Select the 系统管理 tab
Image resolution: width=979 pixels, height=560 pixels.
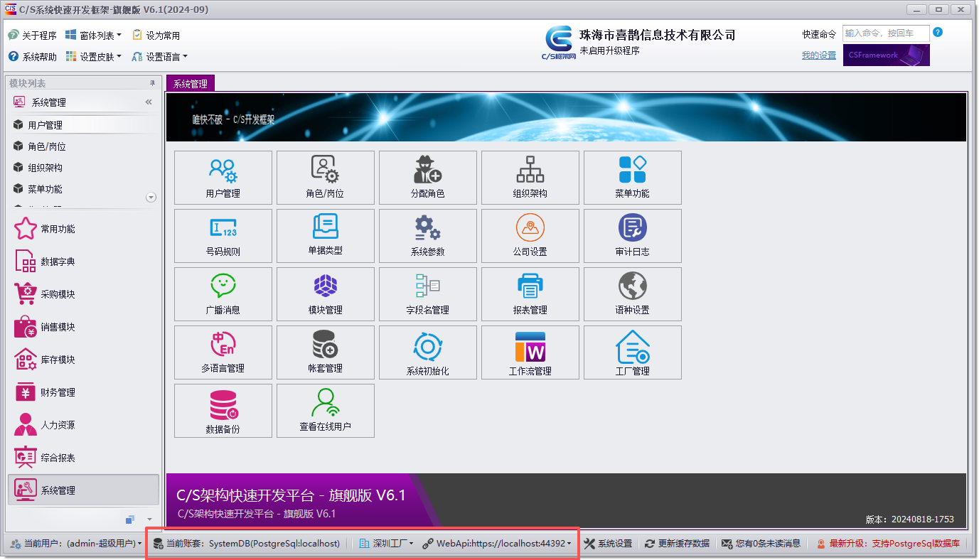pyautogui.click(x=190, y=83)
